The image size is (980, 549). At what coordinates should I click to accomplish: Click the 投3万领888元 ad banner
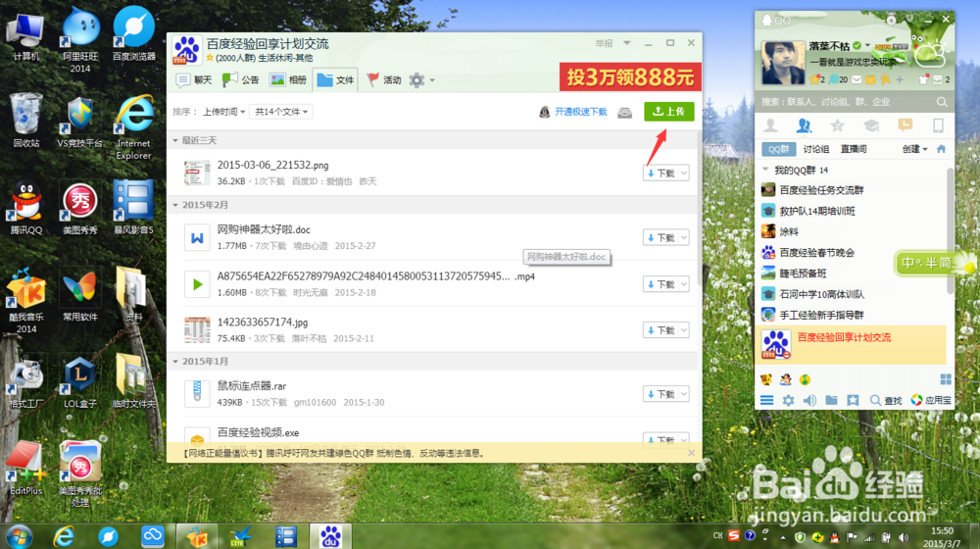[630, 76]
